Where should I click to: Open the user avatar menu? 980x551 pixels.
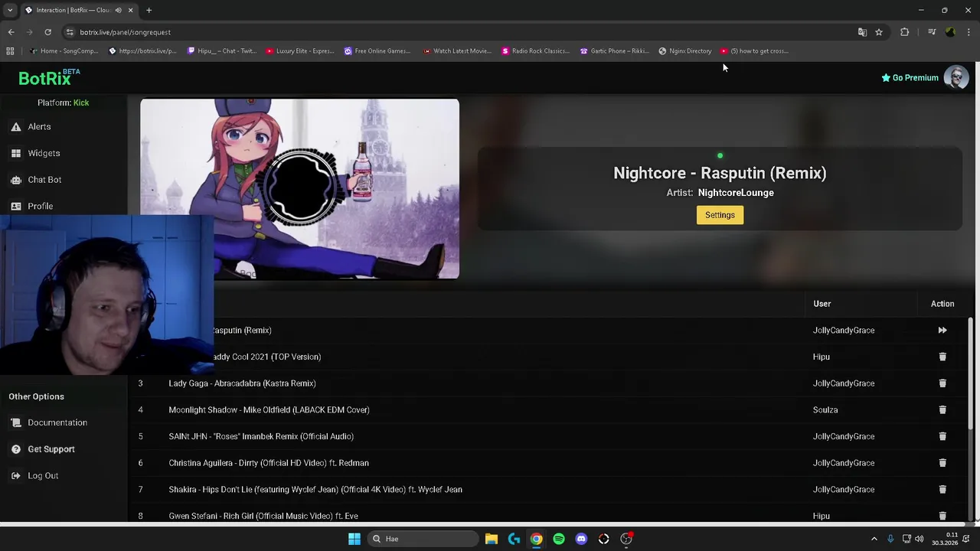[x=956, y=77]
